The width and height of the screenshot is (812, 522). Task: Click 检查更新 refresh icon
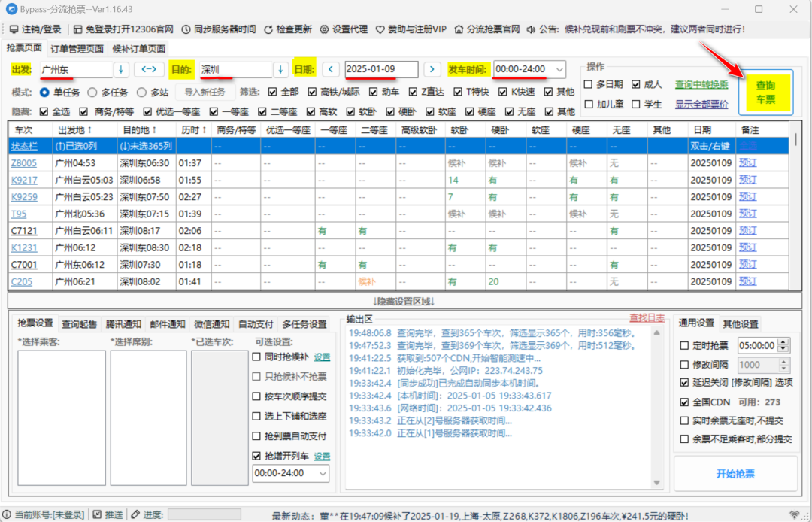click(x=269, y=29)
